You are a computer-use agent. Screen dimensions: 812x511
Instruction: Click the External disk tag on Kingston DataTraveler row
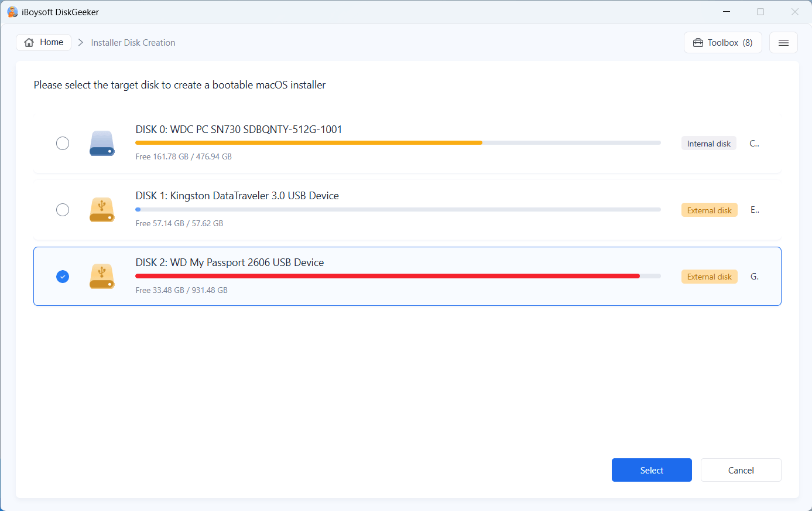(709, 210)
